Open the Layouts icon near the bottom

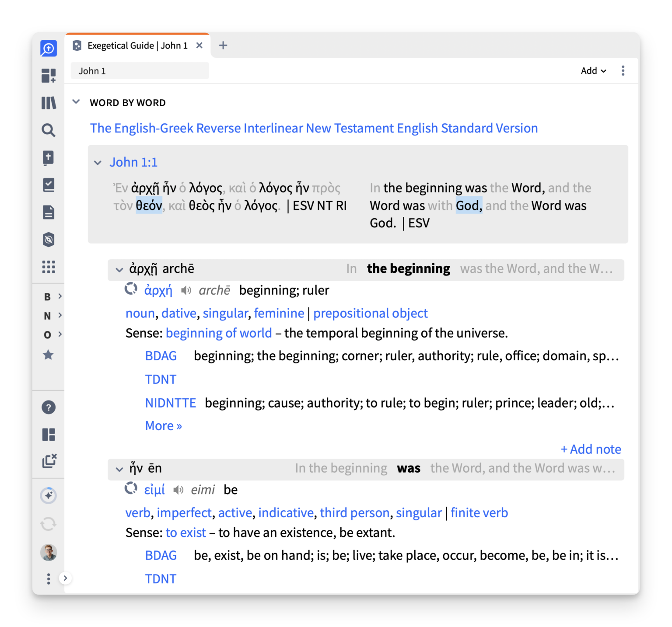click(x=49, y=434)
